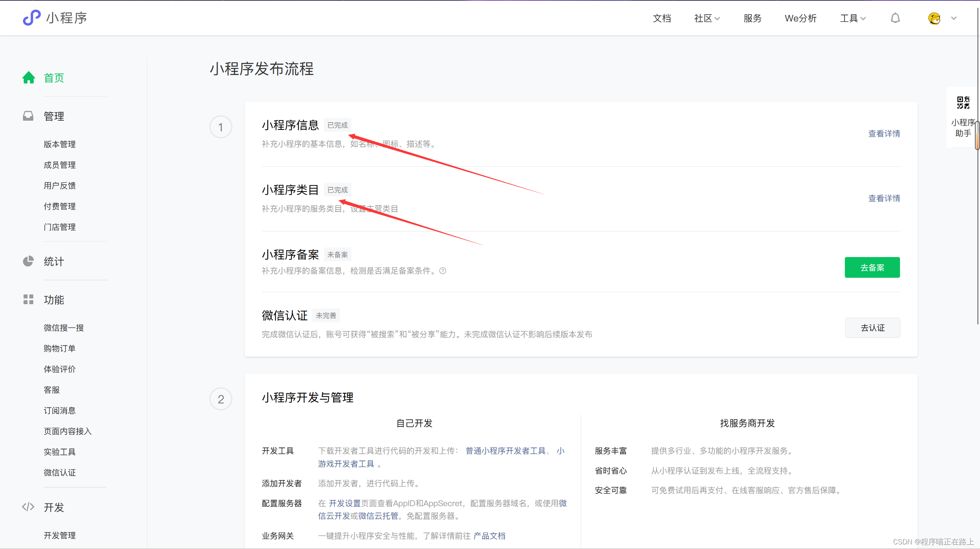Click the grid icon beside 功能
The width and height of the screenshot is (980, 549).
tap(28, 300)
